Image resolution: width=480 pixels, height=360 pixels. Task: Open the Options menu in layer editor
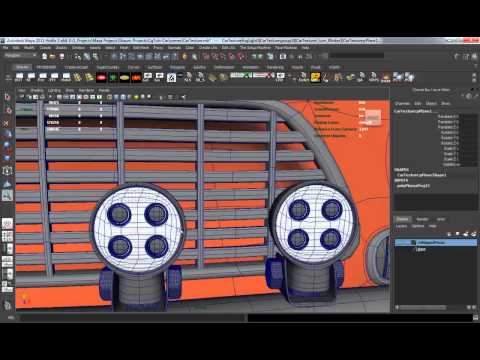click(418, 226)
